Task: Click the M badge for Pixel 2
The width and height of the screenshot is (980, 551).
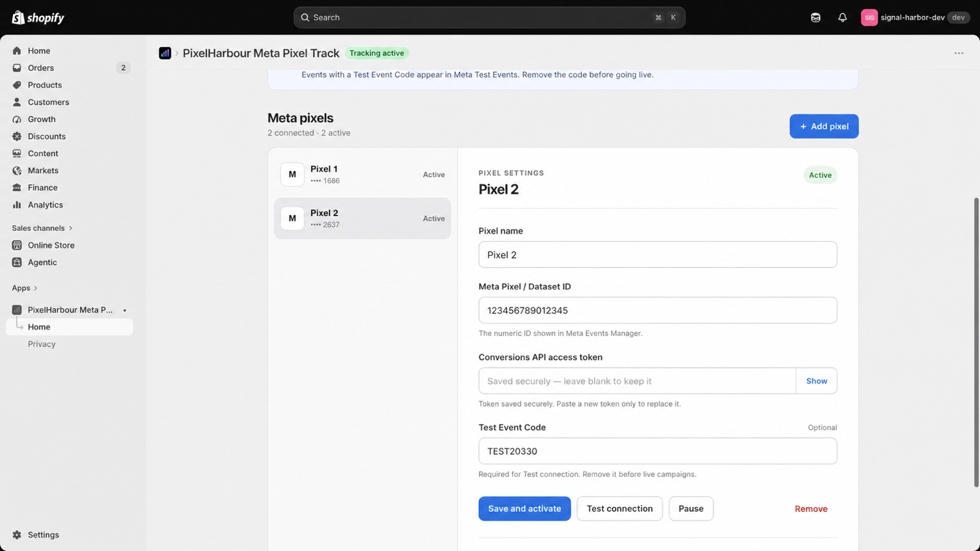Action: coord(292,219)
